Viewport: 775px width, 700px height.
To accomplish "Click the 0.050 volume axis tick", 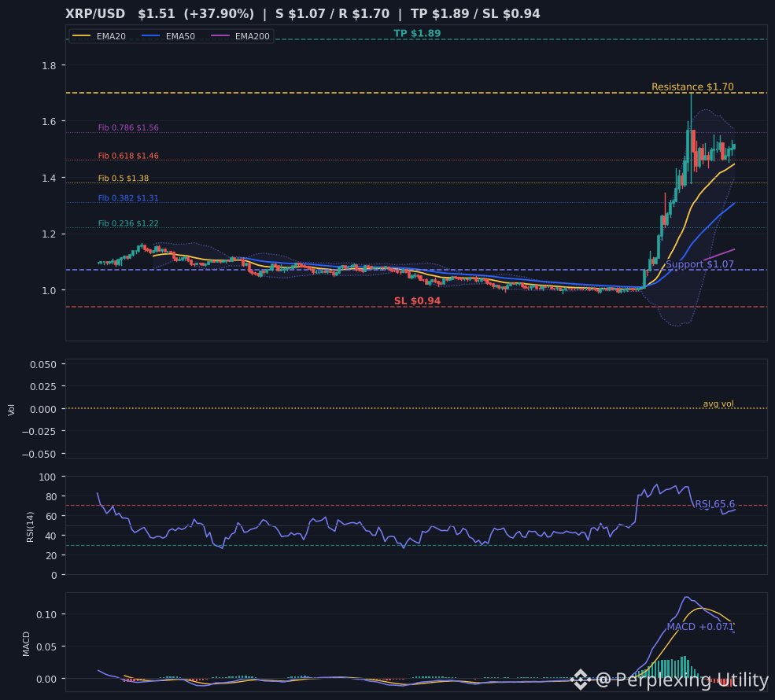I will tap(43, 365).
